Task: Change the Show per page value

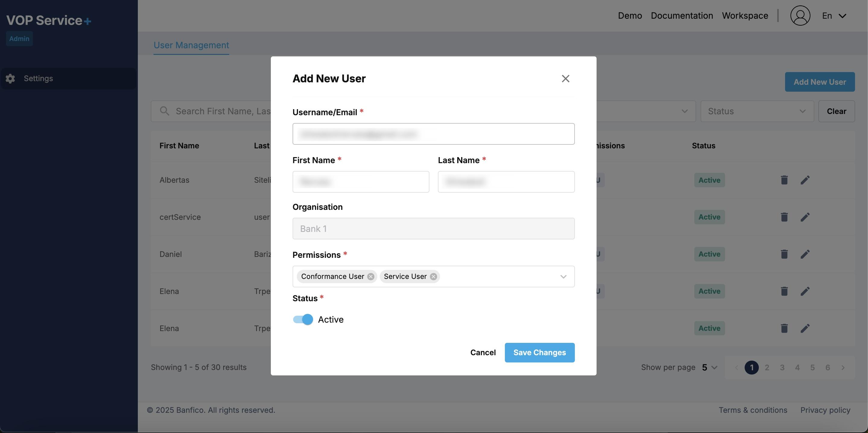Action: click(709, 367)
